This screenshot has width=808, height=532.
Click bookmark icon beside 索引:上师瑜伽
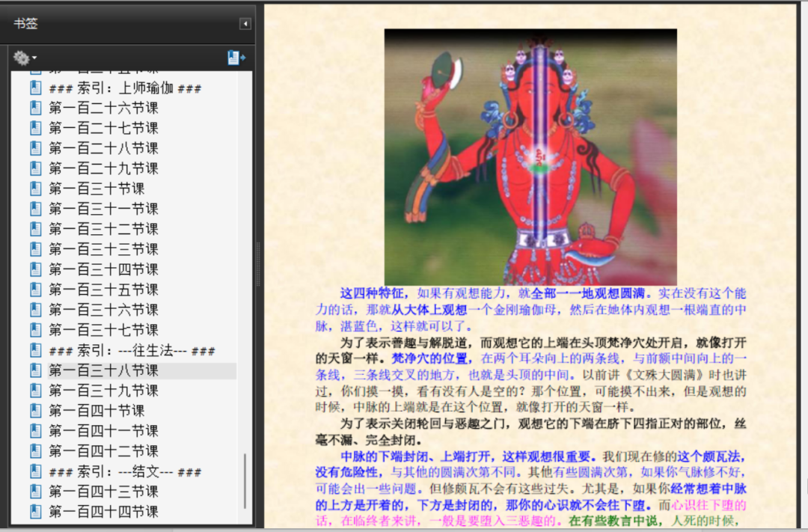(x=36, y=88)
